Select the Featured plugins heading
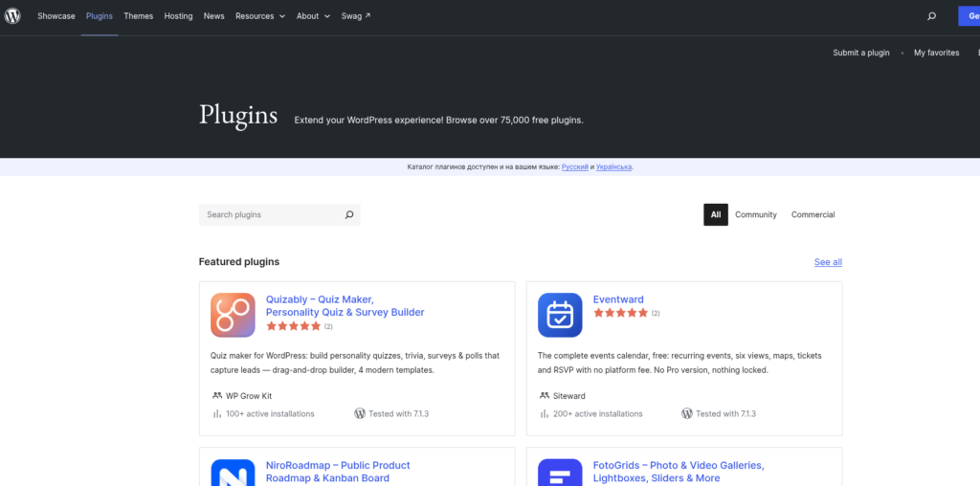Image resolution: width=980 pixels, height=486 pixels. pos(238,262)
